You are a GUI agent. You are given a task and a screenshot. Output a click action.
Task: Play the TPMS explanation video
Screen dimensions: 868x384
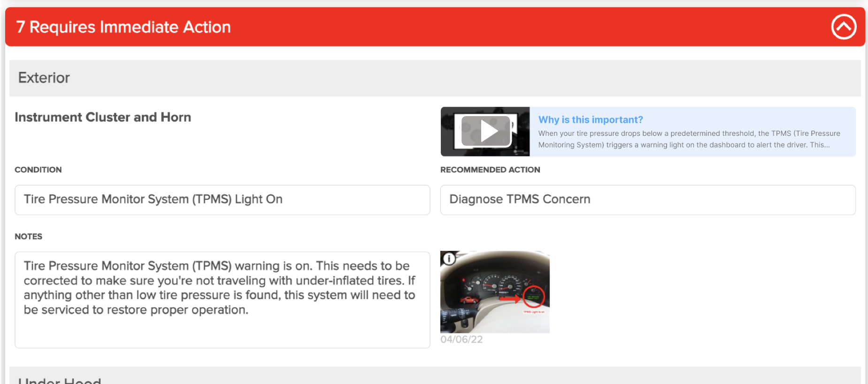click(x=485, y=132)
